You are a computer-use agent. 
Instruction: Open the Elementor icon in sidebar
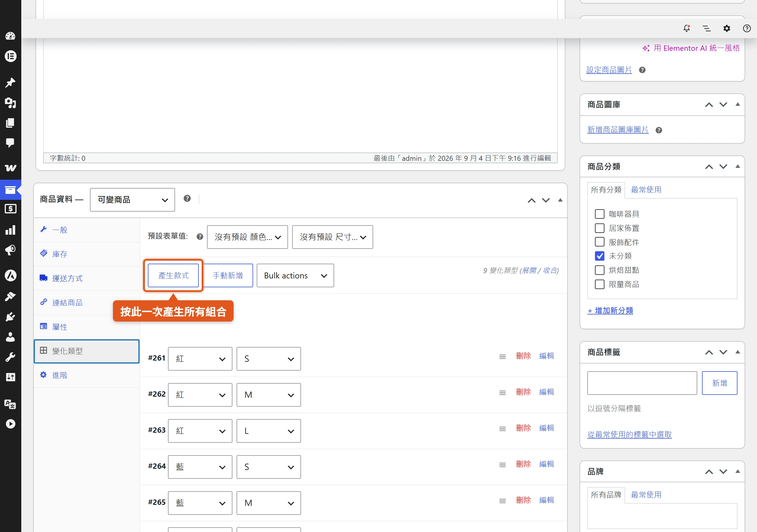[x=10, y=56]
